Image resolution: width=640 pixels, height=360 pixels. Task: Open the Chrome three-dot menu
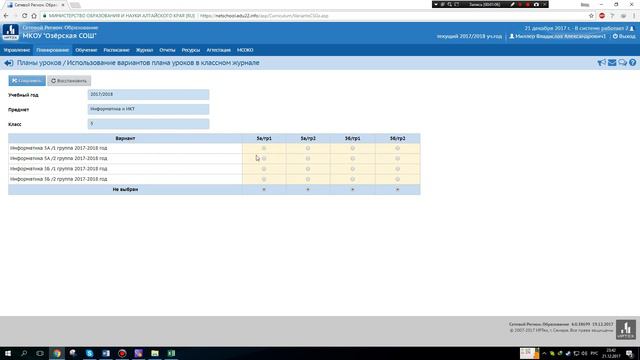[634, 16]
